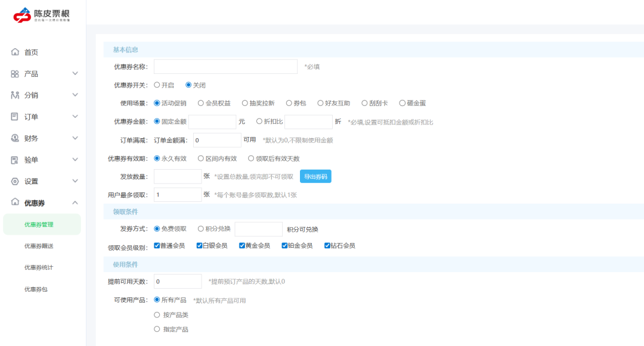Focus the 提前可用天数 input field
Image resolution: width=644 pixels, height=346 pixels.
point(178,282)
